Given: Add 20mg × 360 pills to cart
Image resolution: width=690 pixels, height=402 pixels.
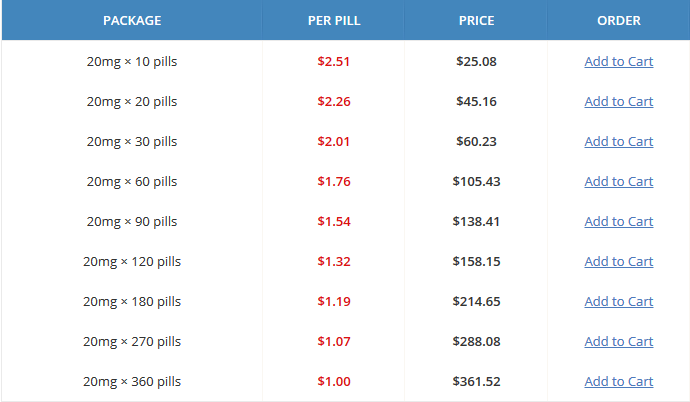Looking at the screenshot, I should 618,382.
